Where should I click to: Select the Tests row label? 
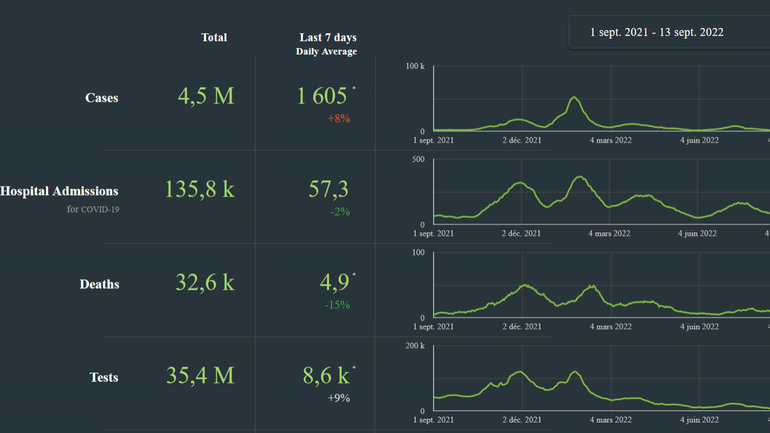click(103, 377)
